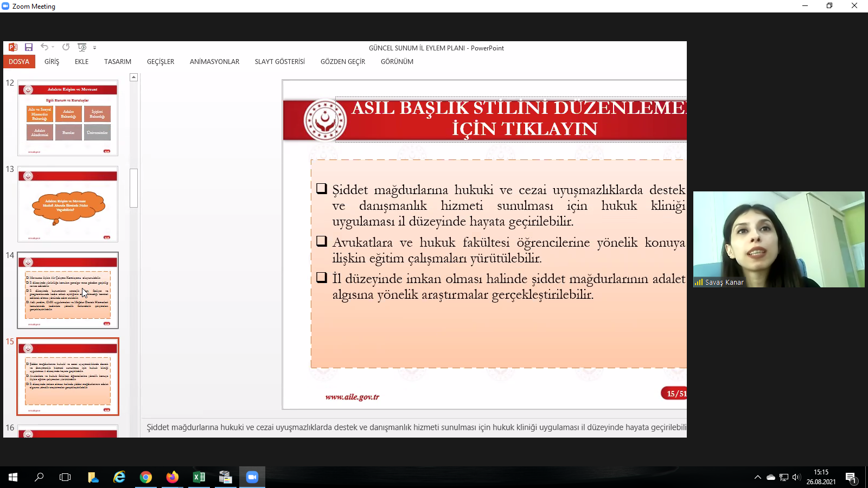The height and width of the screenshot is (488, 868).
Task: Click the www.aile.gov.tr footer text
Action: [352, 397]
